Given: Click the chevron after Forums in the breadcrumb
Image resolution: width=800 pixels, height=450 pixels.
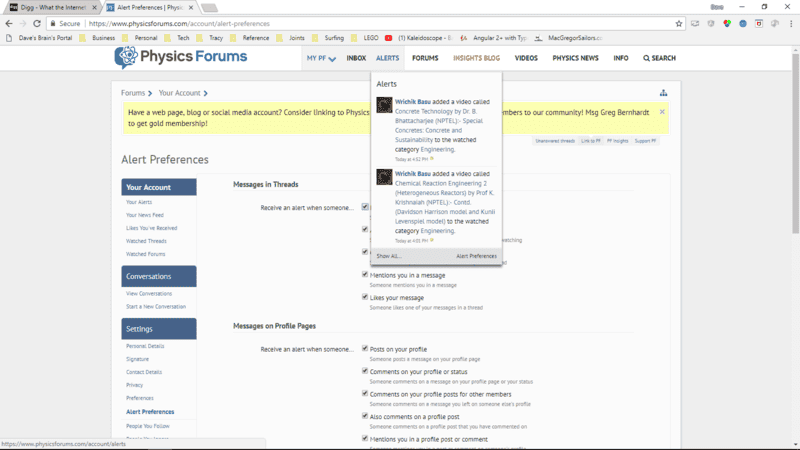Looking at the screenshot, I should 150,93.
